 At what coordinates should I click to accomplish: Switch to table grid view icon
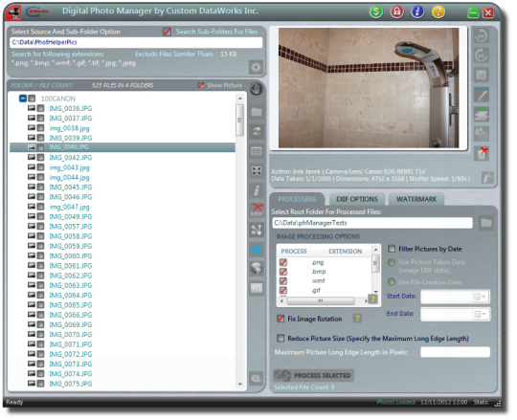click(257, 151)
